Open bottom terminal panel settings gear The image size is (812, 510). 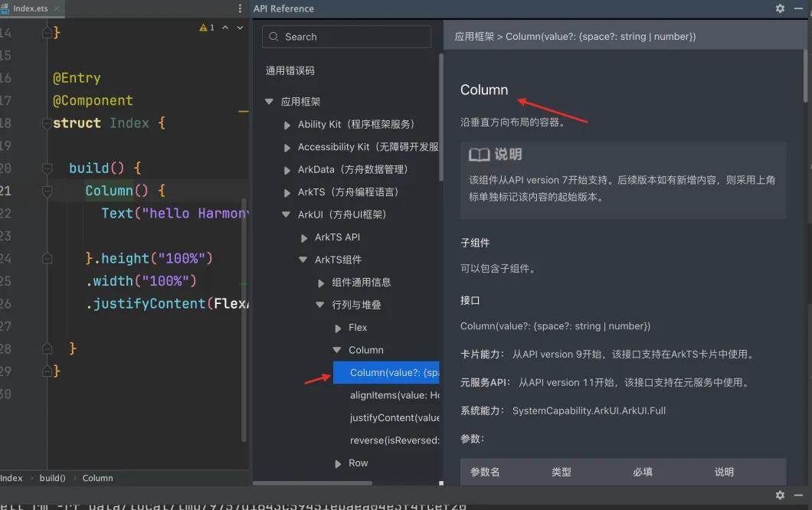[x=780, y=495]
